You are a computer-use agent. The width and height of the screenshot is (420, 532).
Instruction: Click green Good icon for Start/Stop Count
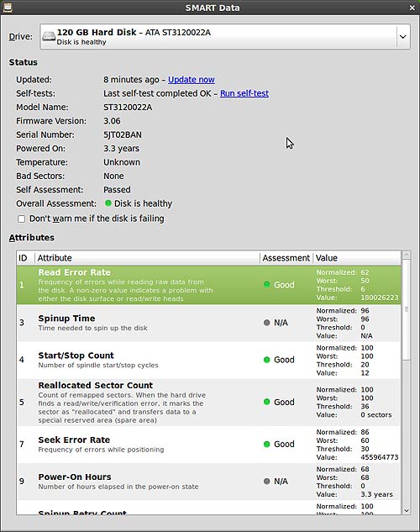267,360
